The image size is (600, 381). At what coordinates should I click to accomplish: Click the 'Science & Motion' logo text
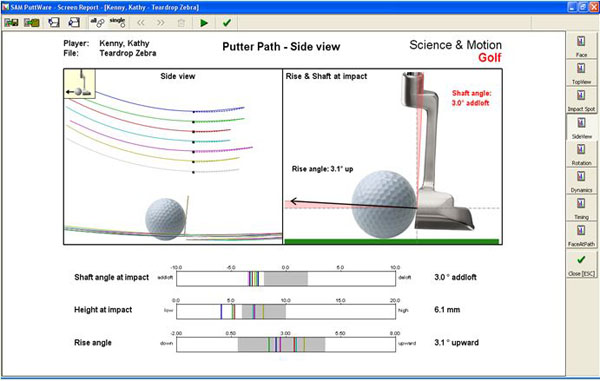455,45
